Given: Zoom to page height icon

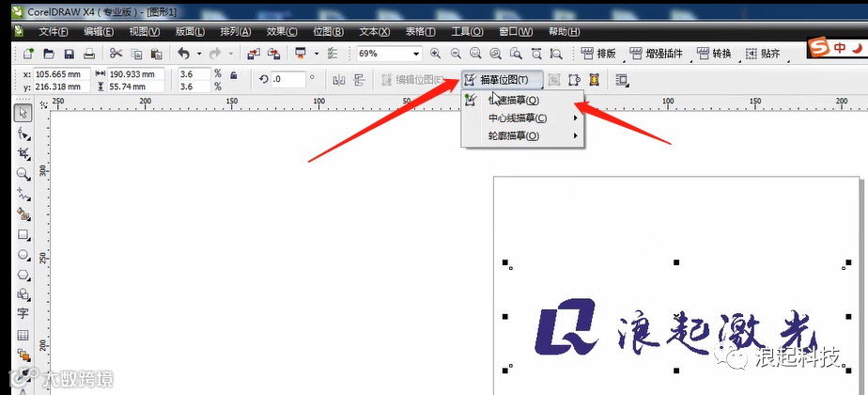Looking at the screenshot, I should point(556,54).
